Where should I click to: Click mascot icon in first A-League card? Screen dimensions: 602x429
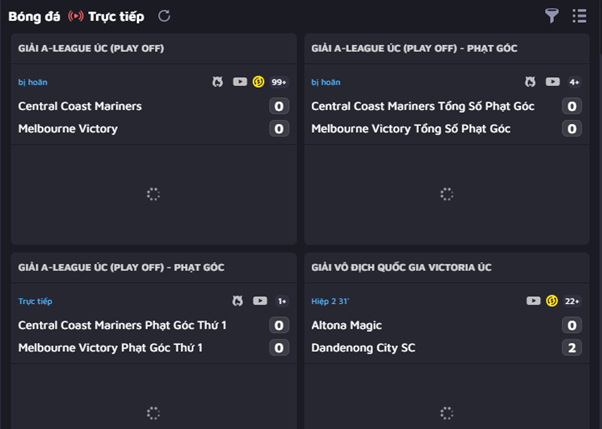(x=218, y=82)
